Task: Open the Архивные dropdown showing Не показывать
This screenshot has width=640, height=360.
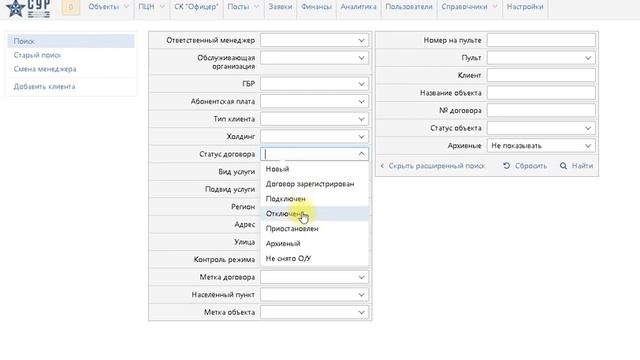Action: point(541,146)
